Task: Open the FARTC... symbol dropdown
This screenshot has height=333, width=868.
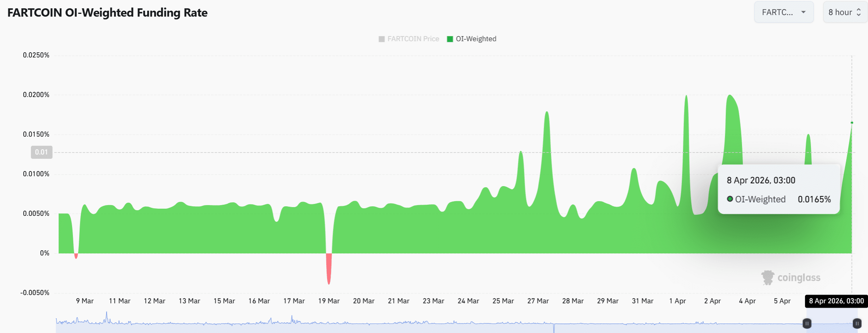Action: coord(783,12)
